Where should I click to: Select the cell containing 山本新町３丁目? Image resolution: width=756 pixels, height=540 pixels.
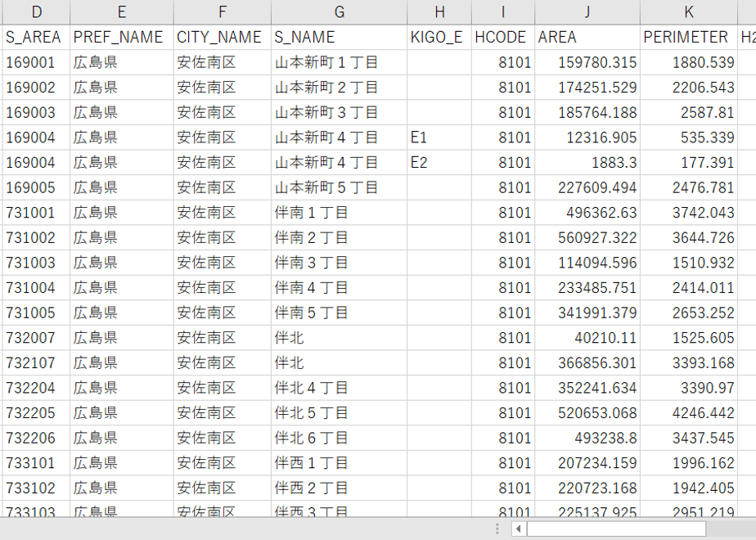coord(339,112)
